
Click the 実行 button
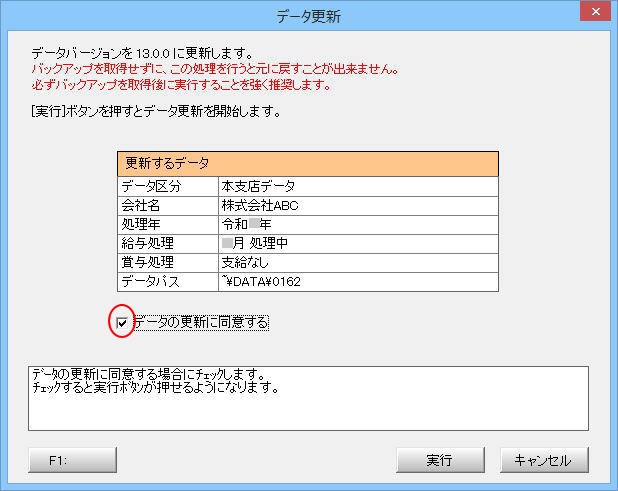coord(440,460)
